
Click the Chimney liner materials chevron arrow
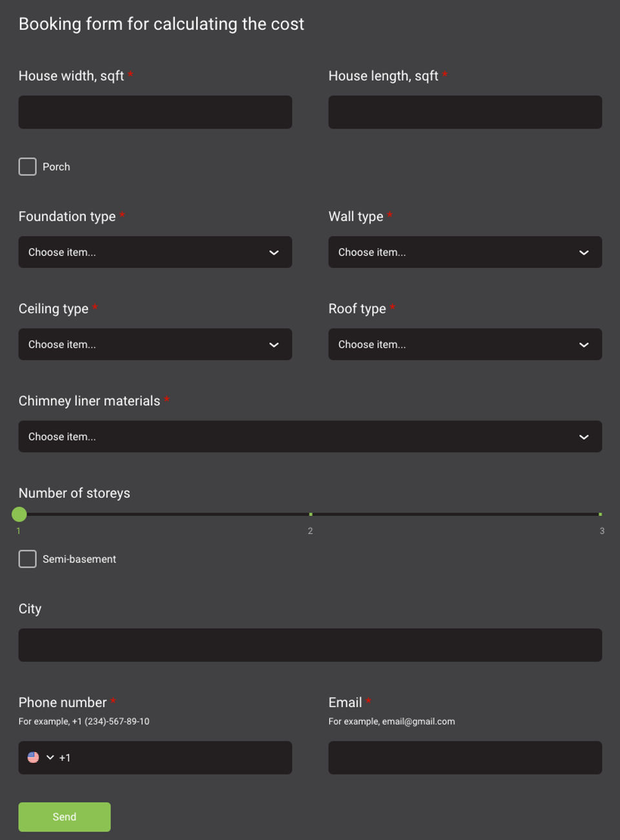click(x=584, y=437)
